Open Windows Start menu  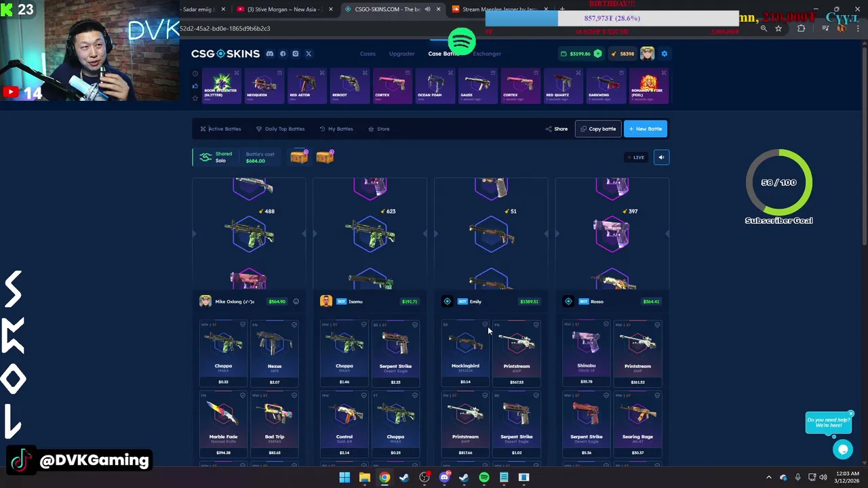click(x=344, y=477)
